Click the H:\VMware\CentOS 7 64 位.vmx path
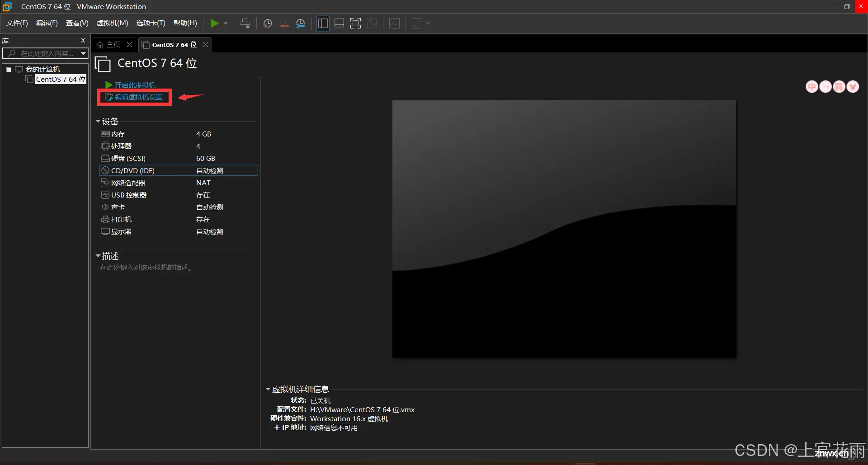Image resolution: width=868 pixels, height=465 pixels. (x=362, y=409)
